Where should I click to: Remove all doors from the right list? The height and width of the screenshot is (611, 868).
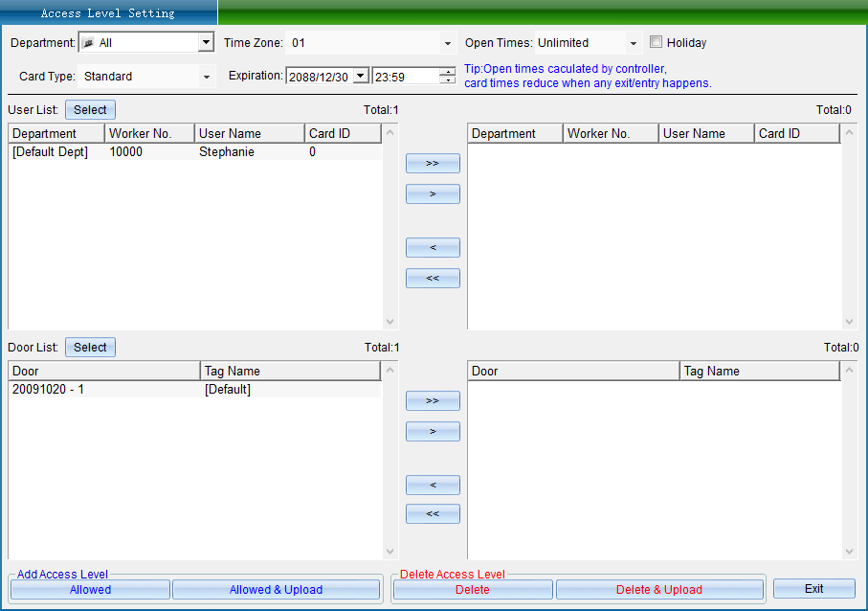point(433,514)
